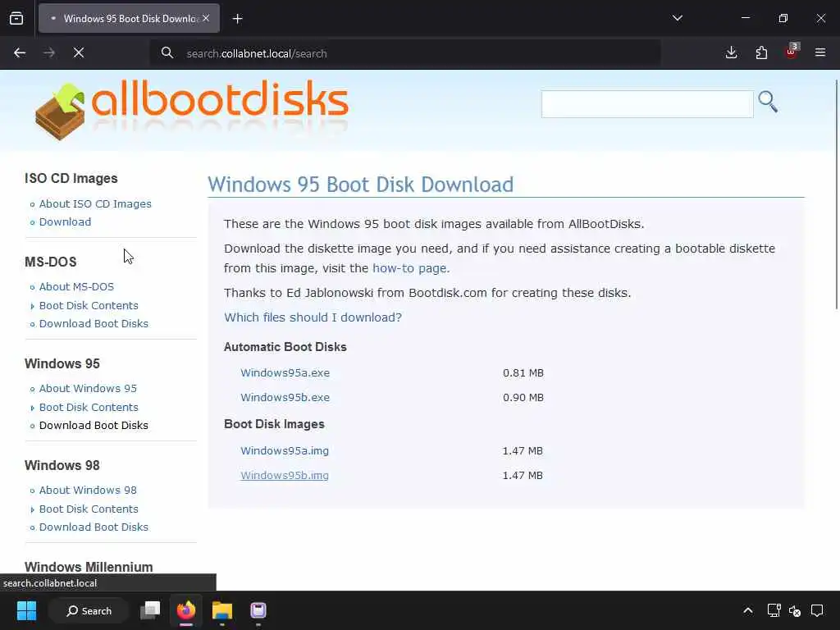
Task: Focus the URL address bar
Action: (407, 53)
